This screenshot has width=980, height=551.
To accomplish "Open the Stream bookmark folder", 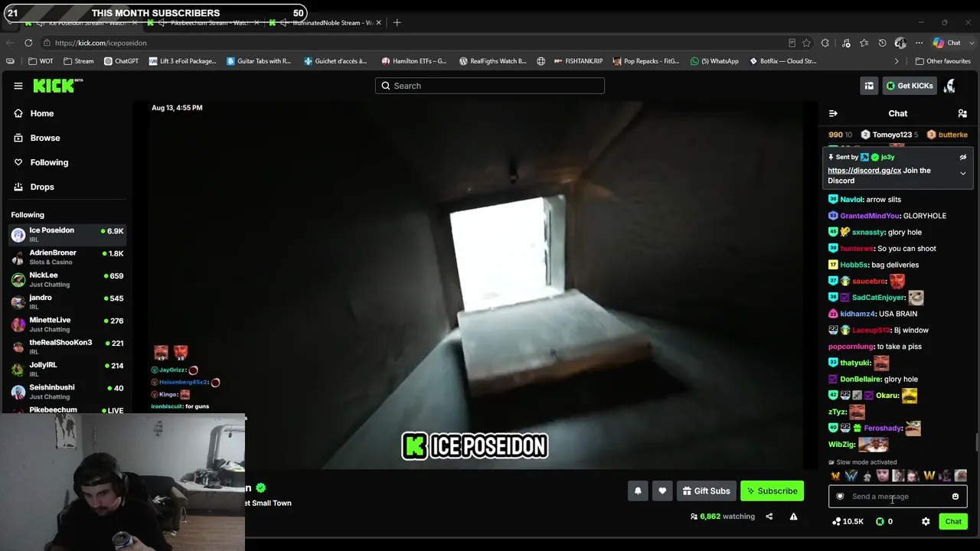I will coord(79,61).
